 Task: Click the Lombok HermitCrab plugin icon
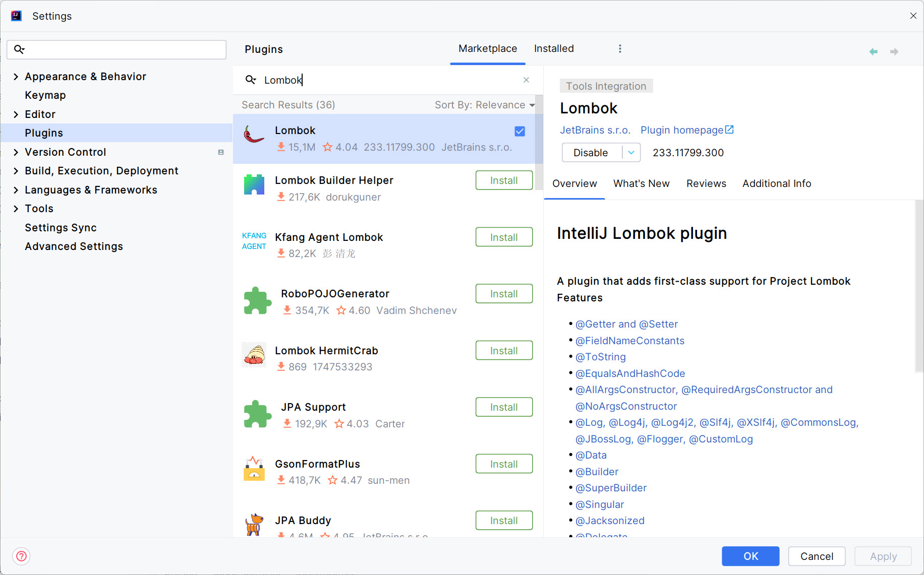254,355
